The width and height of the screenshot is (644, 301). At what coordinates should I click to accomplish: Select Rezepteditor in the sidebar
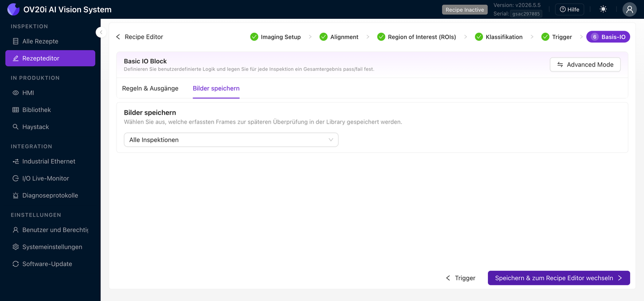coord(50,58)
